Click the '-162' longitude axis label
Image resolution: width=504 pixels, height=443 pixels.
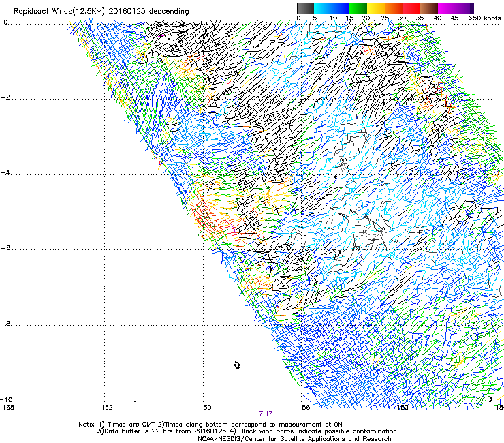pyautogui.click(x=104, y=408)
